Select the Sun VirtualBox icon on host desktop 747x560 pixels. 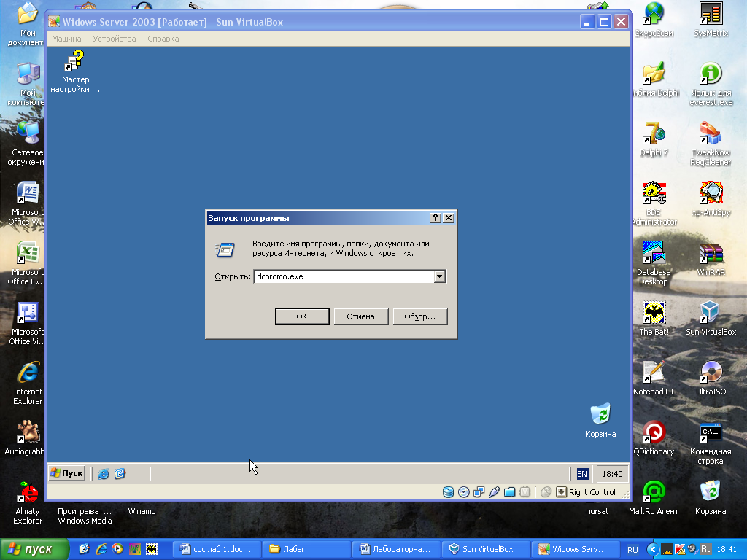(711, 318)
